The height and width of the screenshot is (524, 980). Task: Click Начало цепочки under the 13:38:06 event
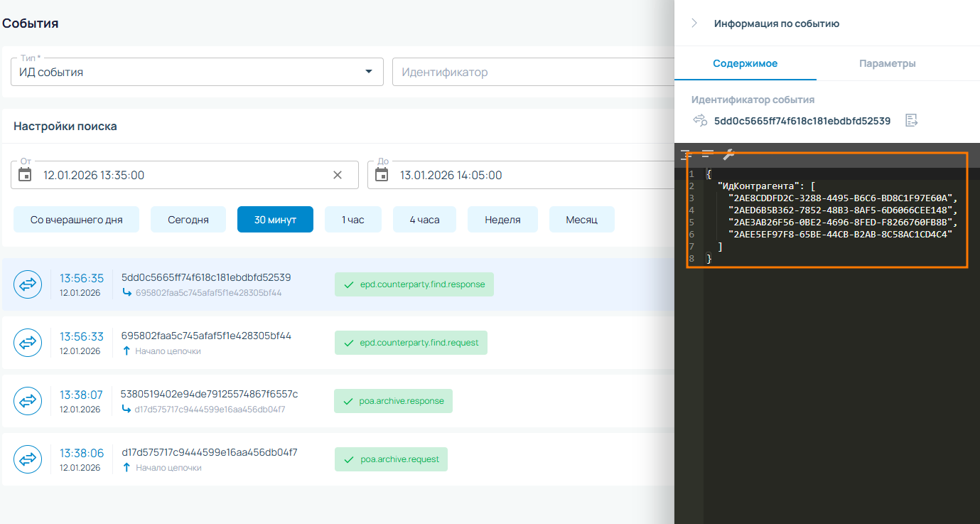[168, 468]
